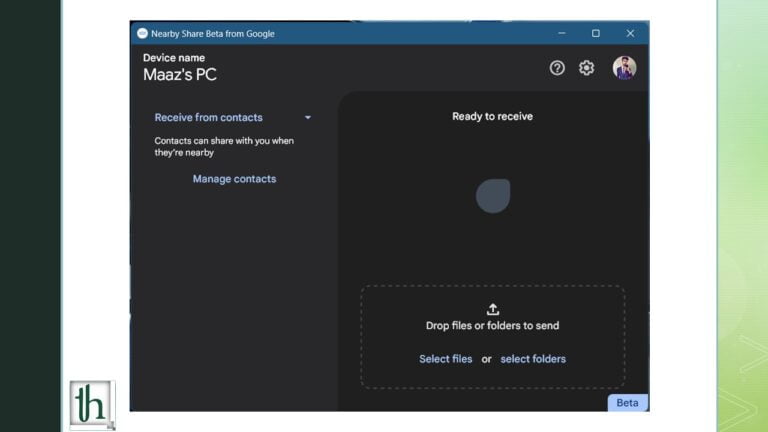Viewport: 768px width, 432px height.
Task: Click the Beta badge
Action: 627,403
